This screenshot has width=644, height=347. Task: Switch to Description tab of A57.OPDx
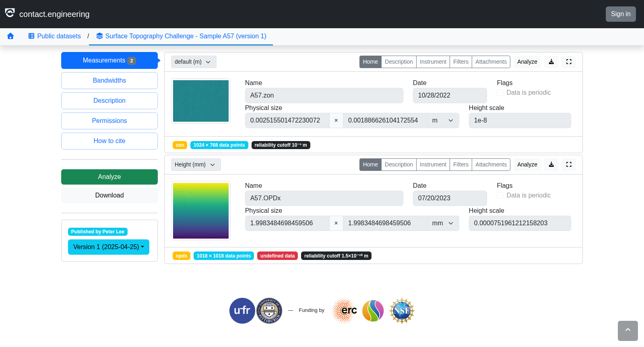click(399, 164)
